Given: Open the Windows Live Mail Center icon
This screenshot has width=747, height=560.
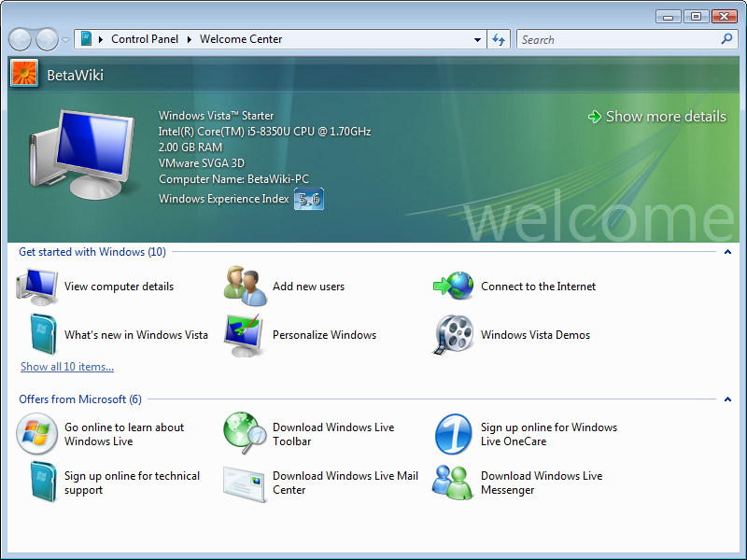Looking at the screenshot, I should [x=245, y=483].
